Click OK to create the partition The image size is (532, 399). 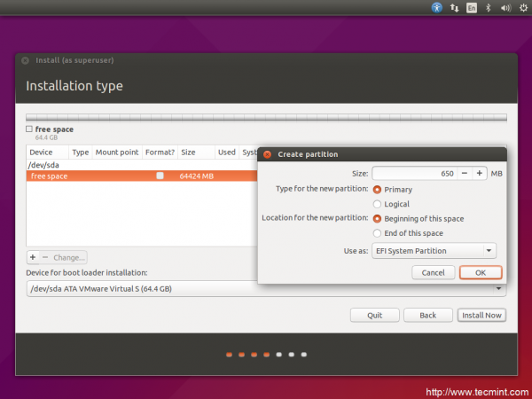(x=480, y=273)
